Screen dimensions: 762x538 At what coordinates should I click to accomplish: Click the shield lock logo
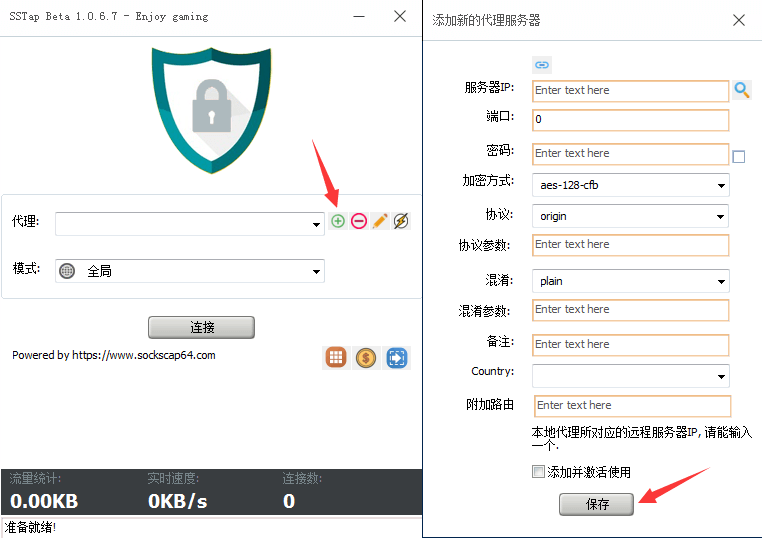point(211,110)
